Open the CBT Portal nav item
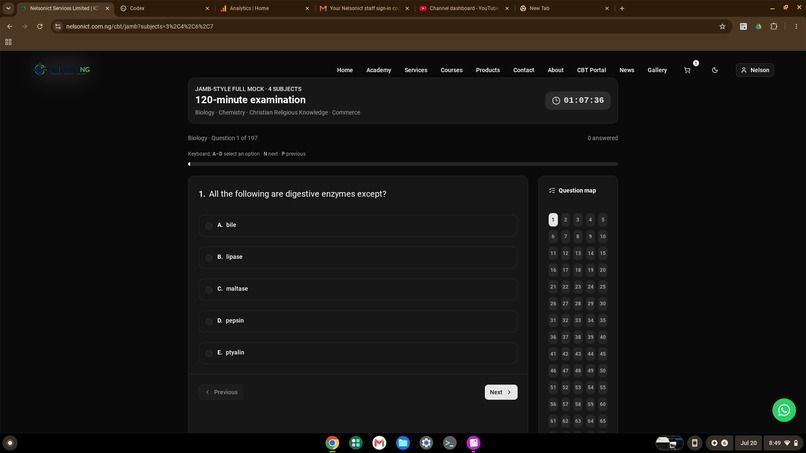Screen dimensions: 806x453 tap(591, 70)
